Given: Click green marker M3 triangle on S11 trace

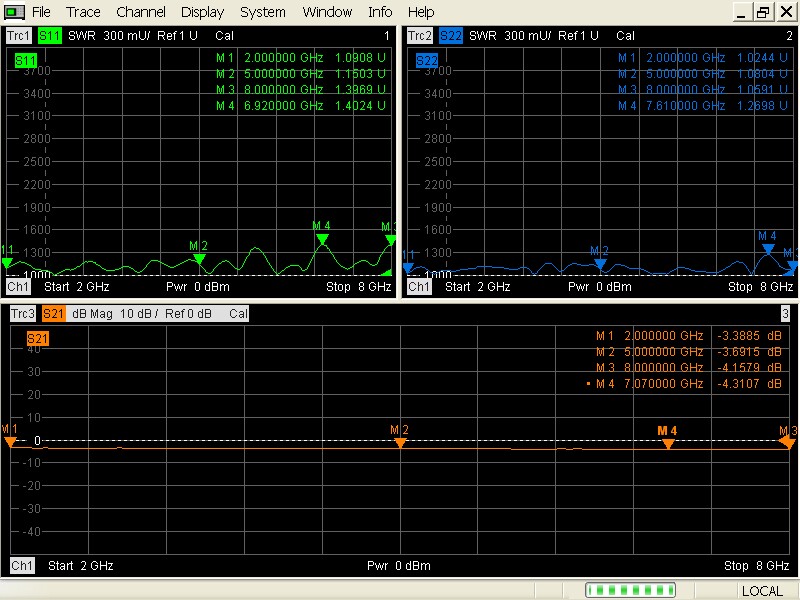Looking at the screenshot, I should tap(390, 239).
